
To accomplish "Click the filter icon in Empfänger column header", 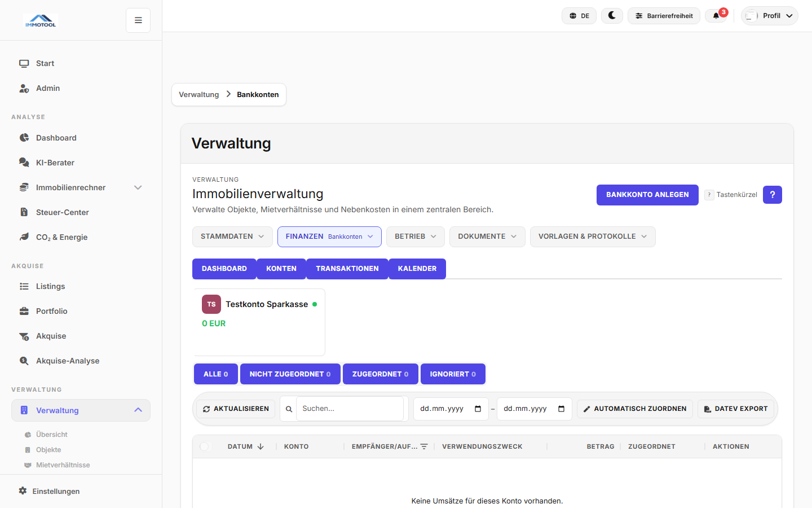I will point(424,446).
